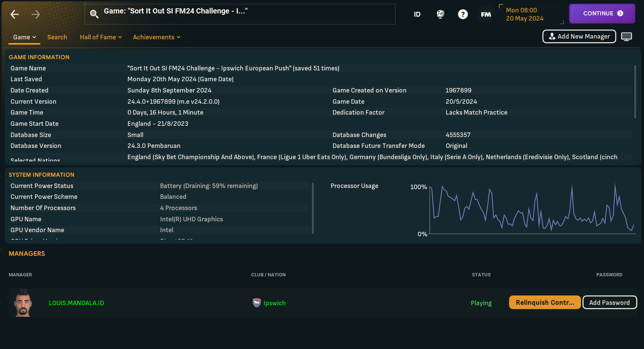The image size is (644, 349).
Task: Go back with the left arrow icon
Action: point(15,14)
